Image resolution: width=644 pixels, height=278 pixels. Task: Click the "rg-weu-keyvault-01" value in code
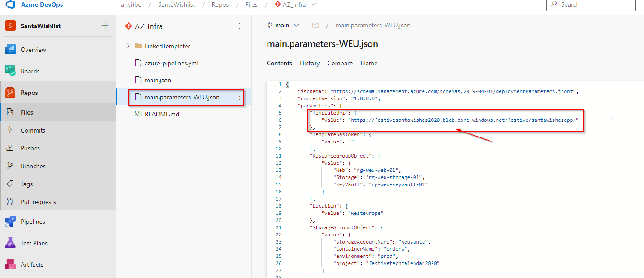[x=398, y=184]
